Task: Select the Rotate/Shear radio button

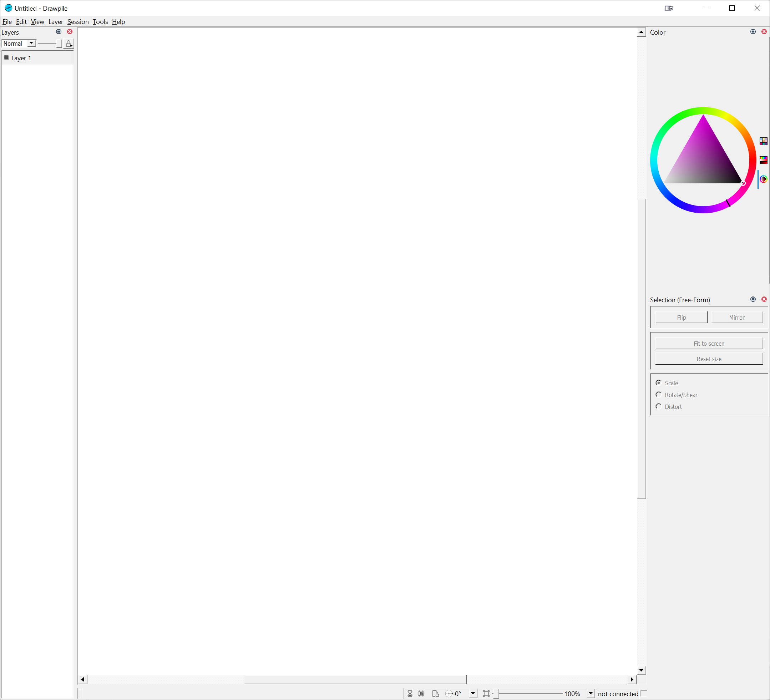Action: (x=658, y=395)
